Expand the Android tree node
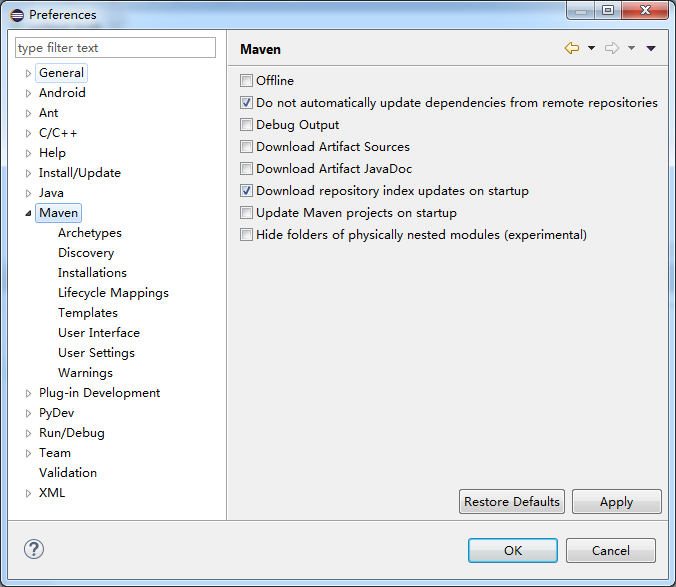 click(x=28, y=93)
